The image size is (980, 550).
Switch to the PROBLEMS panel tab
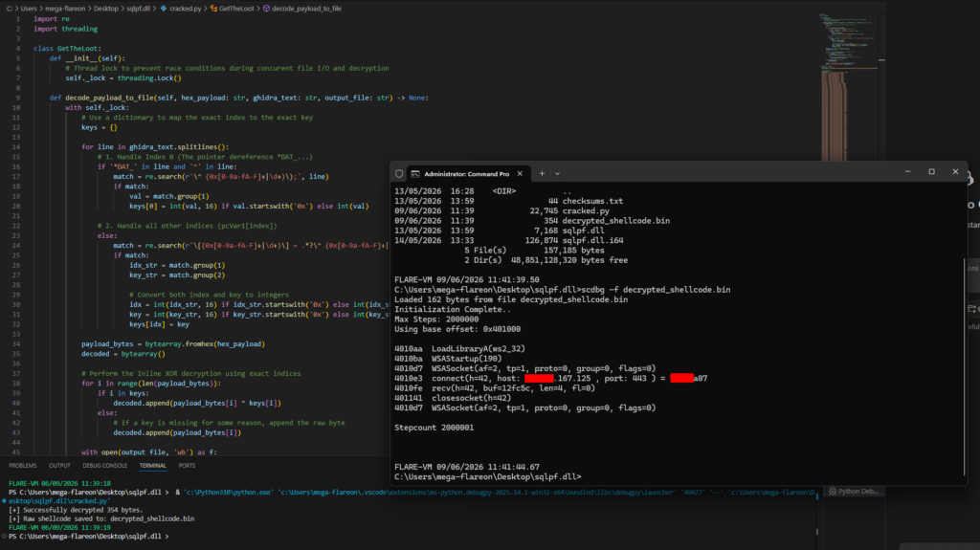23,466
